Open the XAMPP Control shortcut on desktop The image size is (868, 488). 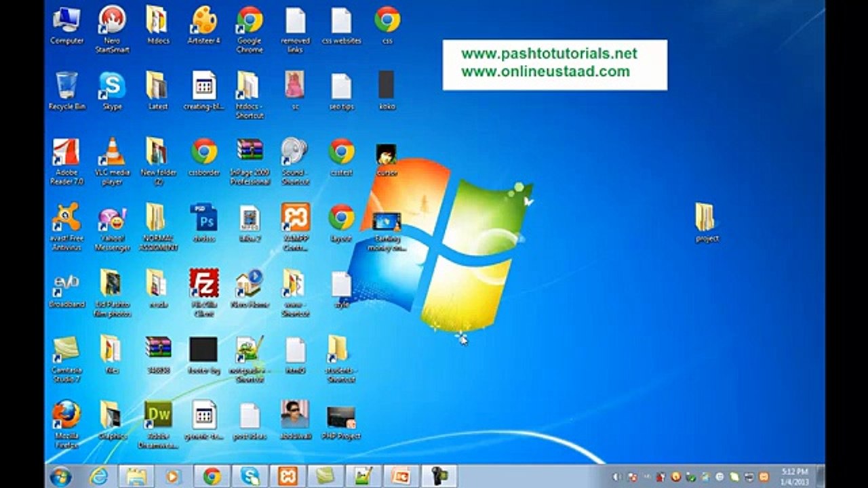295,228
